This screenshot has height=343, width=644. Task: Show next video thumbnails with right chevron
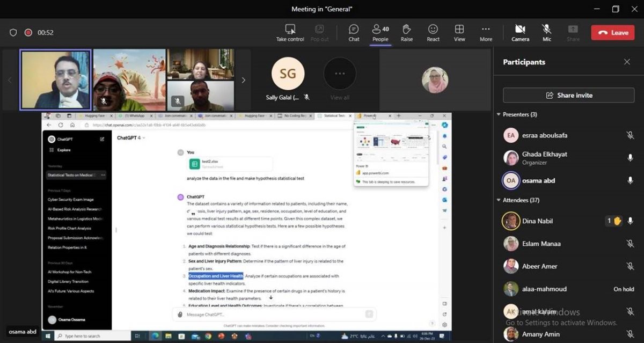[243, 81]
